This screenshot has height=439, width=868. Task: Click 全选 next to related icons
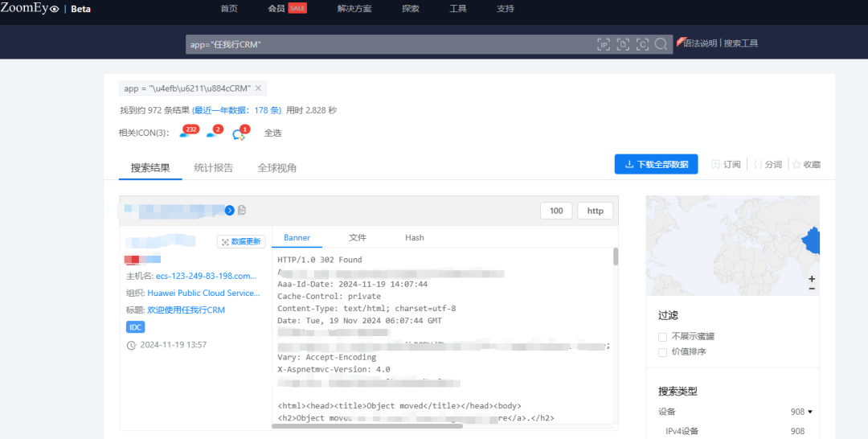273,133
